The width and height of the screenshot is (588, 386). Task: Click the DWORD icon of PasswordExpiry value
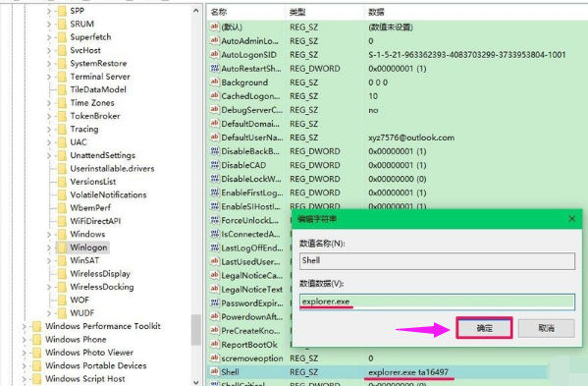[x=215, y=303]
